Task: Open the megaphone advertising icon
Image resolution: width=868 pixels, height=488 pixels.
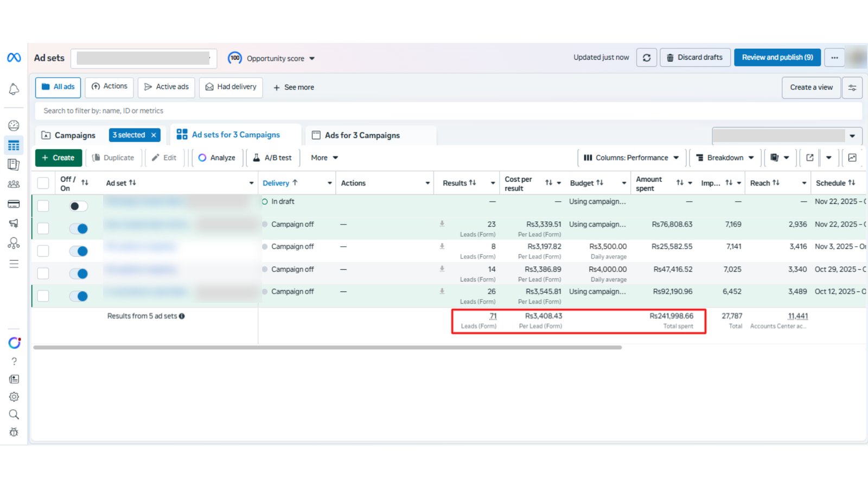Action: 14,223
